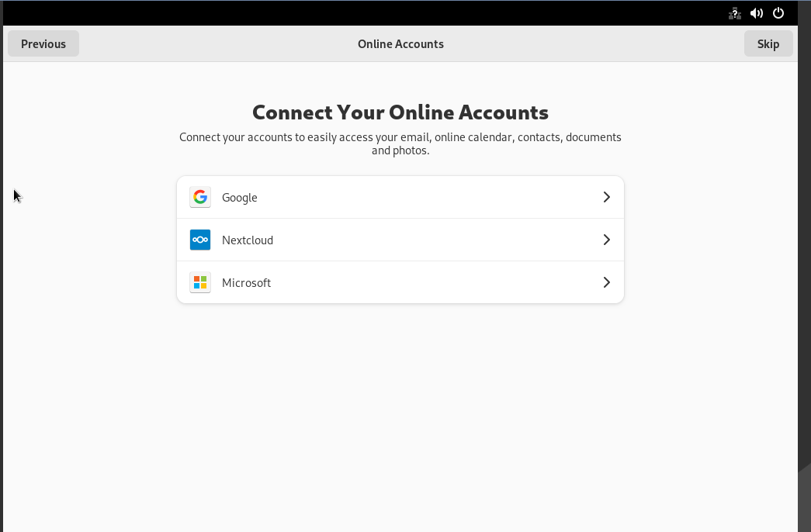The width and height of the screenshot is (811, 532).
Task: Open the volume speaker icon in top bar
Action: click(756, 13)
